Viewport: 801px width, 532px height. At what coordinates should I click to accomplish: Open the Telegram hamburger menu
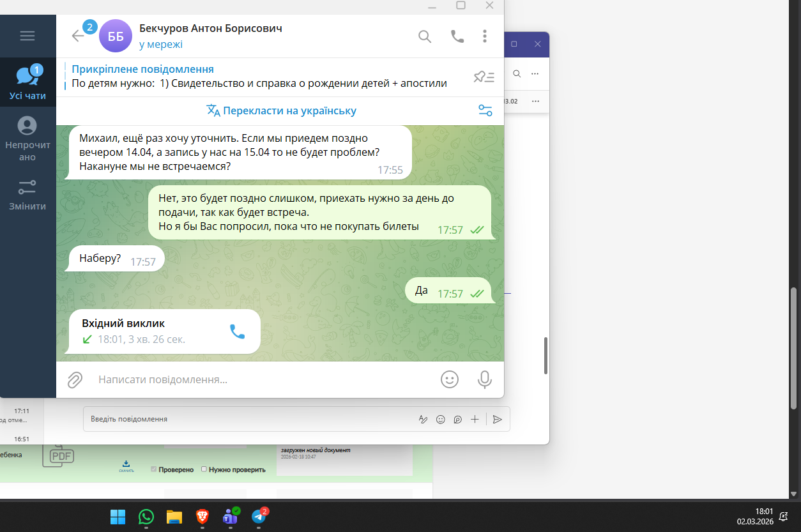(x=27, y=36)
